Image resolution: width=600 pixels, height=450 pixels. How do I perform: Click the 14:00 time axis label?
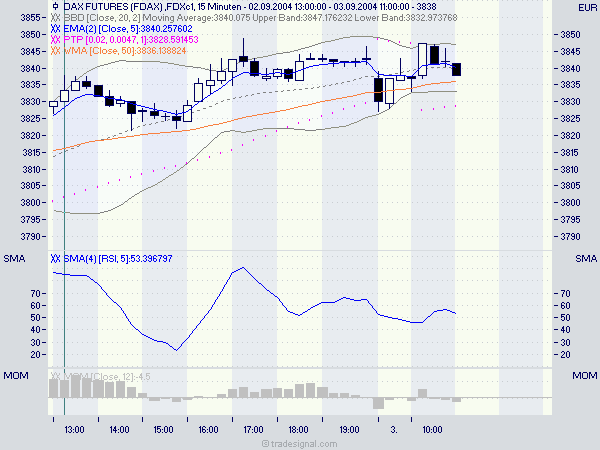pyautogui.click(x=119, y=430)
